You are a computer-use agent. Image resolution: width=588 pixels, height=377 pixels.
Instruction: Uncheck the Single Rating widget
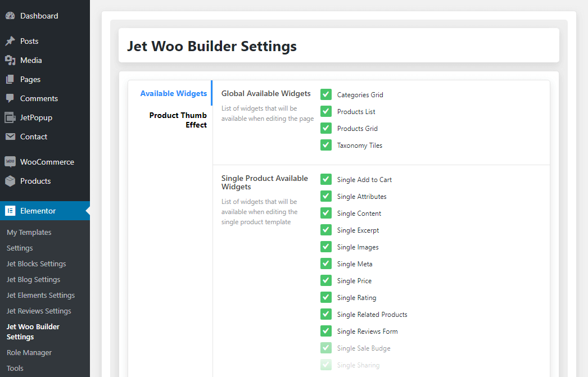click(x=326, y=297)
